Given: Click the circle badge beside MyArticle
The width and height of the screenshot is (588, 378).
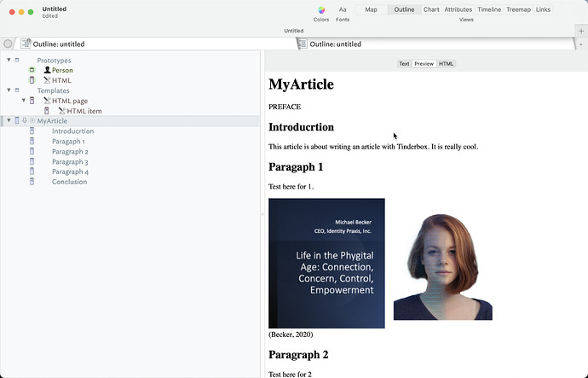Looking at the screenshot, I should pyautogui.click(x=32, y=120).
